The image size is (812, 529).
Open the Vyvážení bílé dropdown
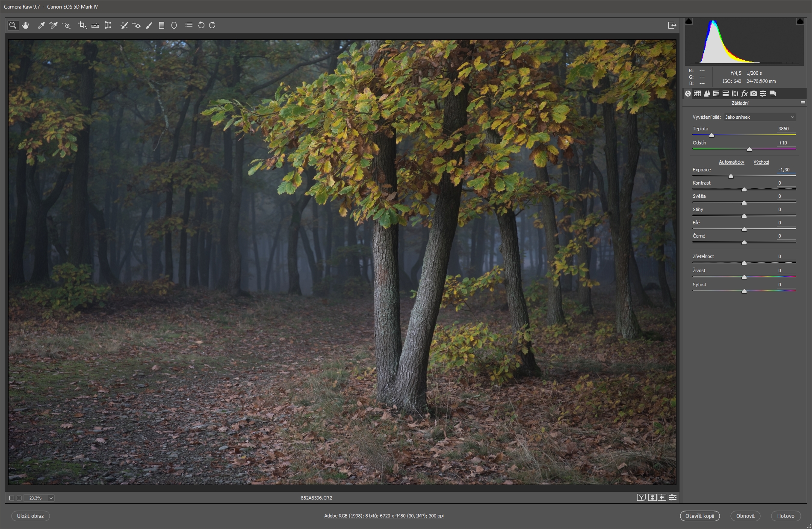point(759,117)
